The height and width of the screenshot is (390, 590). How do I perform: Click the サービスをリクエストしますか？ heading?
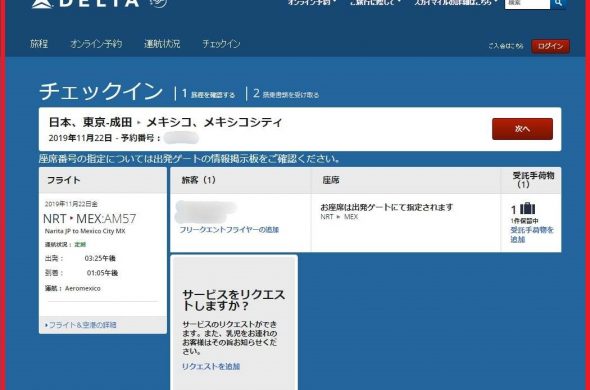coord(233,300)
